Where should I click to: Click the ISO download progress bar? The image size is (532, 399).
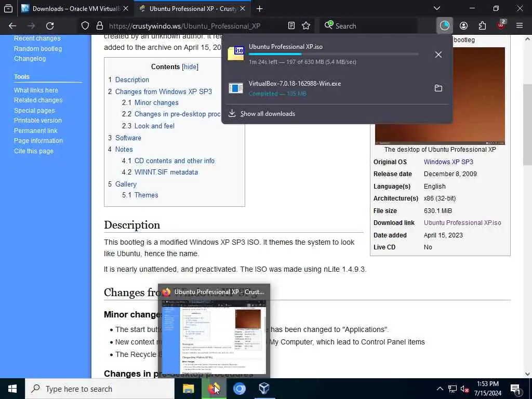[x=334, y=54]
